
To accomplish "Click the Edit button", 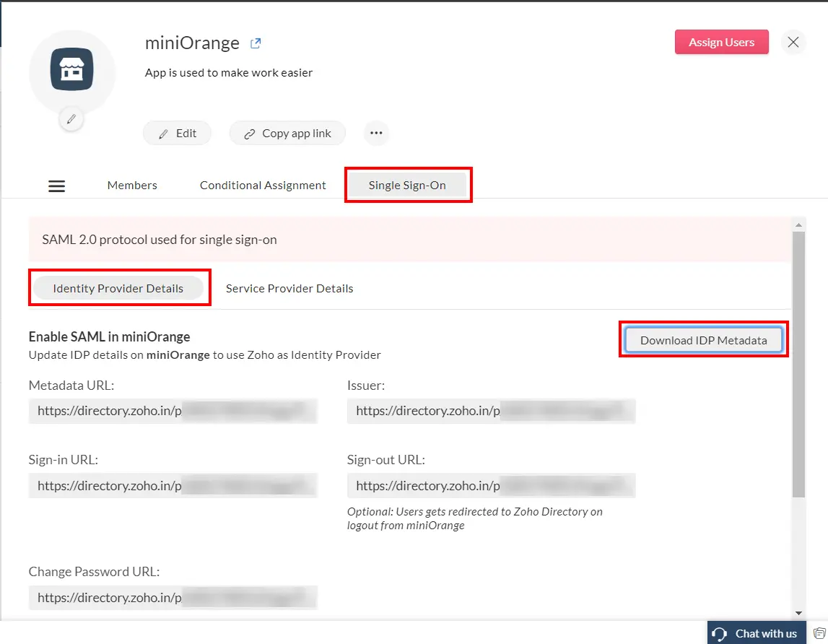I will tap(177, 134).
